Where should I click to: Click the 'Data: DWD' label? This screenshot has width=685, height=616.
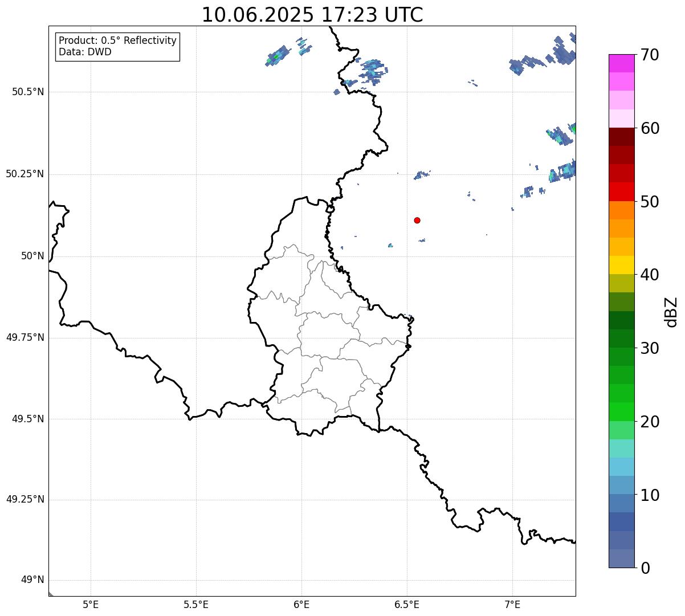coord(85,52)
